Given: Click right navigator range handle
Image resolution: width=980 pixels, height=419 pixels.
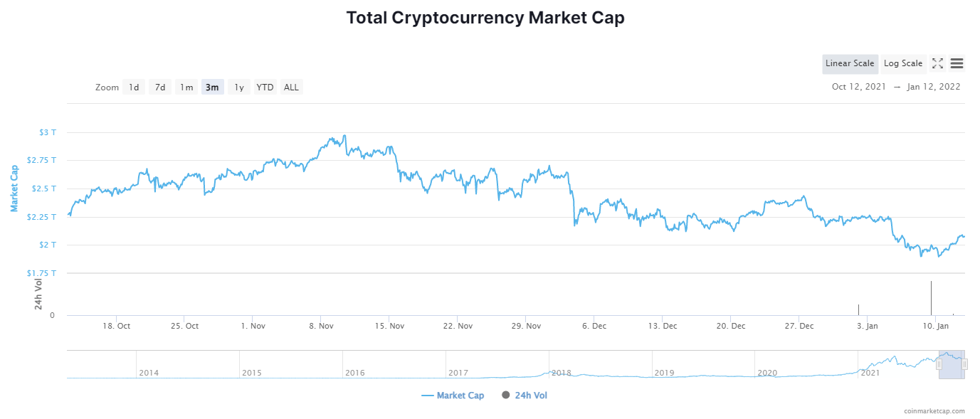Looking at the screenshot, I should (964, 364).
